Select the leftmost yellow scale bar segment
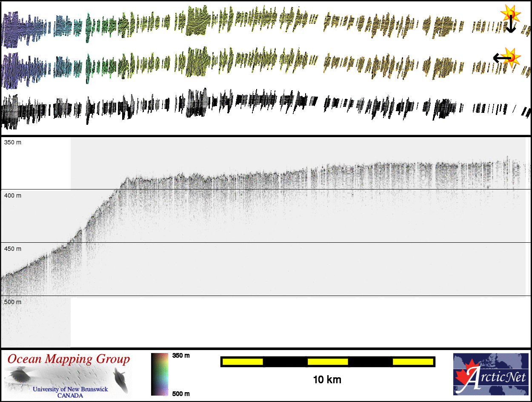This screenshot has width=532, height=402. pos(243,362)
